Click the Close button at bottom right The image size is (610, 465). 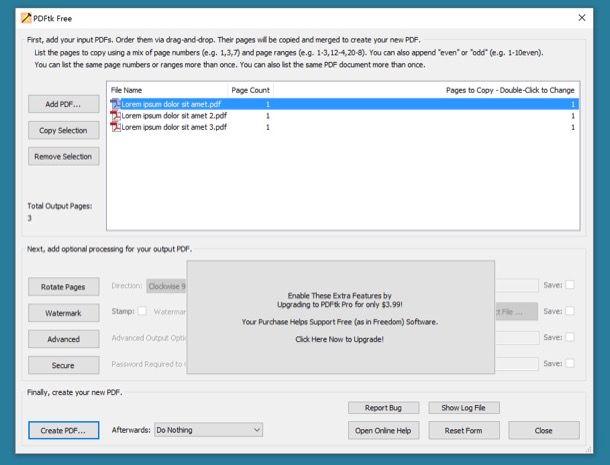[544, 430]
